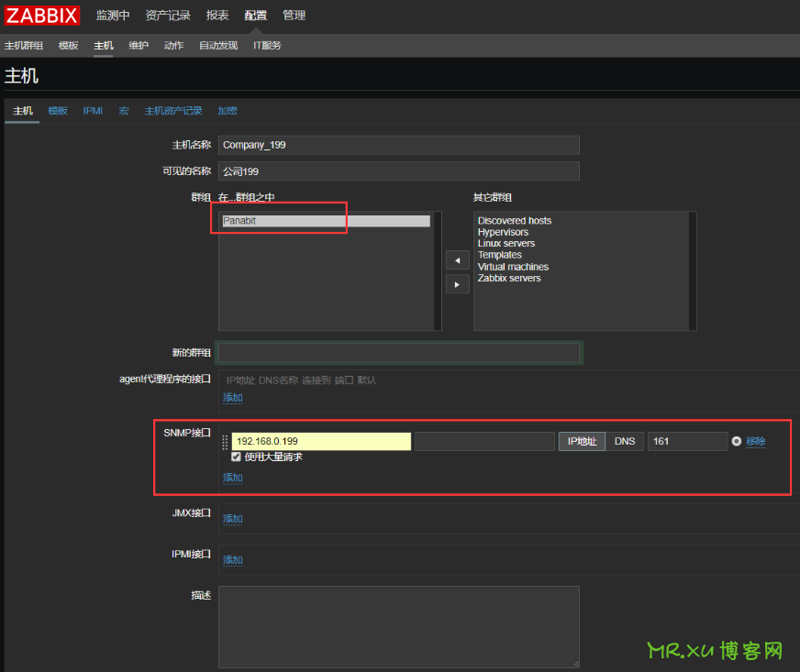Go to 主机群组 submenu
Image resolution: width=800 pixels, height=672 pixels.
click(x=24, y=45)
